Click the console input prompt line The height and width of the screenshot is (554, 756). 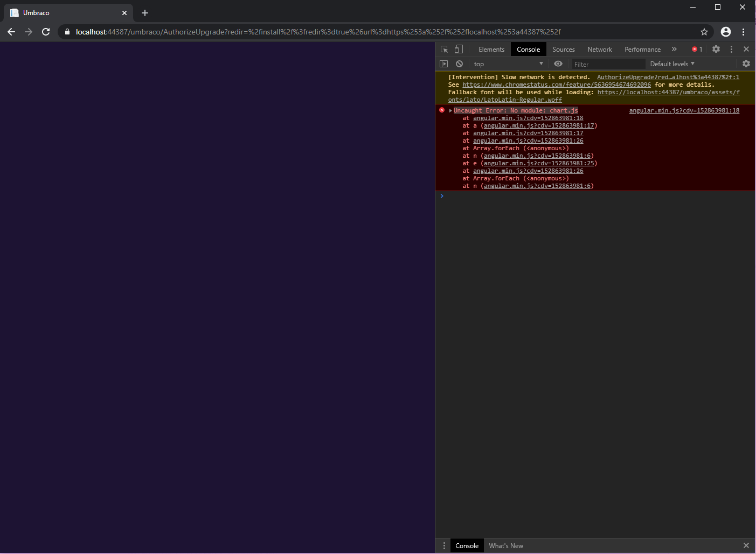pos(595,196)
